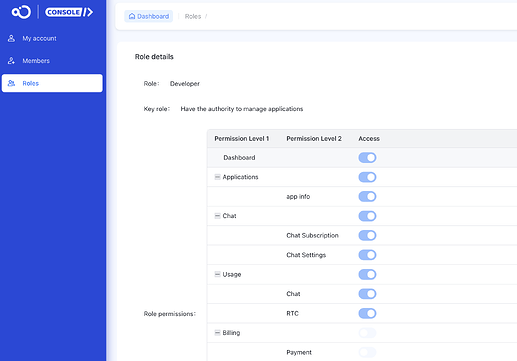
Task: Click the Dashboard permission row label
Action: tap(239, 158)
